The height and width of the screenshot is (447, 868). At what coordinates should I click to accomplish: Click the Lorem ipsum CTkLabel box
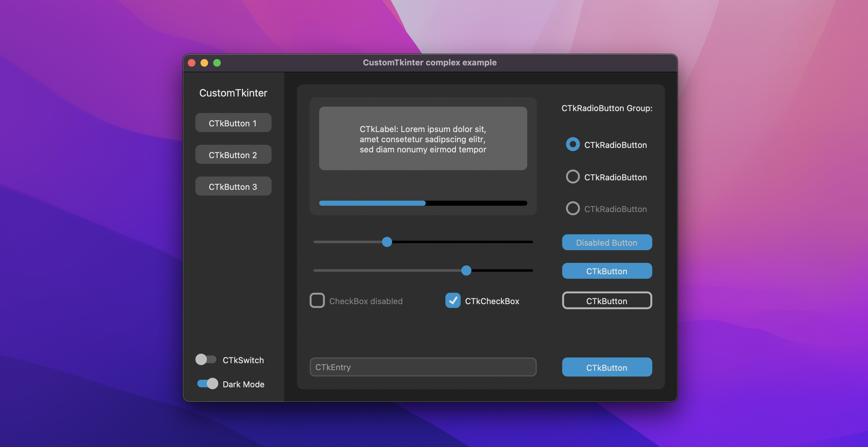click(x=423, y=138)
